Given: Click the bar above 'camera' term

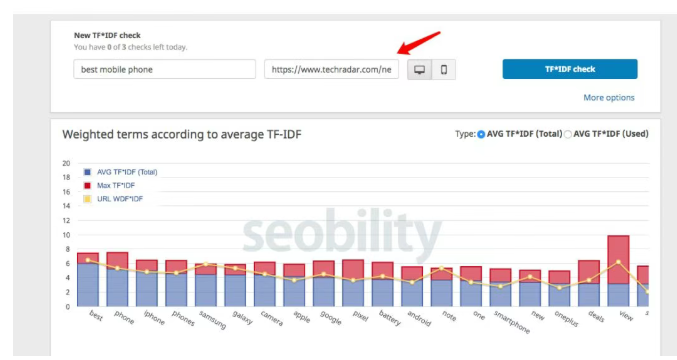Looking at the screenshot, I should click(x=265, y=284).
